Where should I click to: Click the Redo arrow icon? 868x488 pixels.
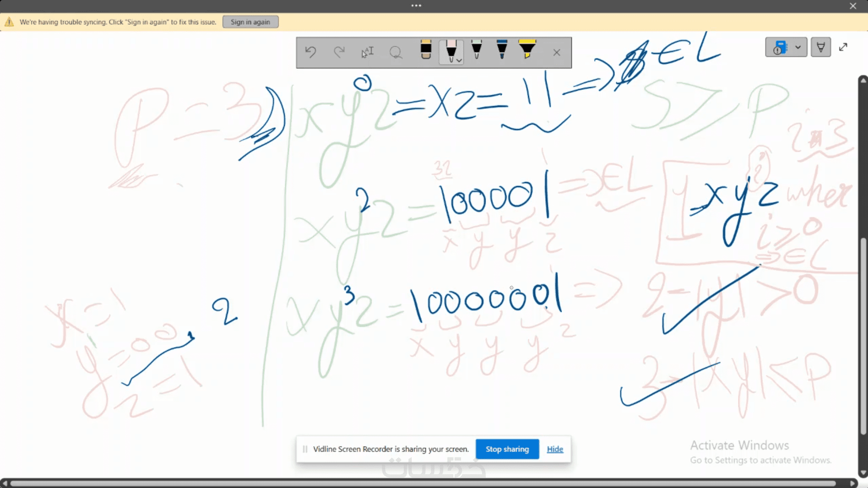point(339,52)
